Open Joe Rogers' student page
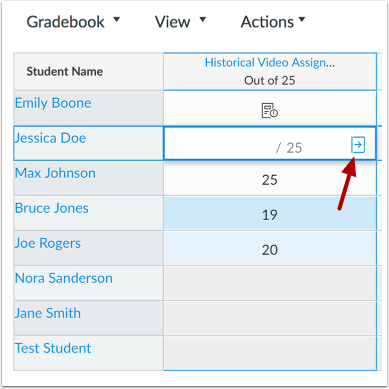This screenshot has height=389, width=389. [x=48, y=243]
